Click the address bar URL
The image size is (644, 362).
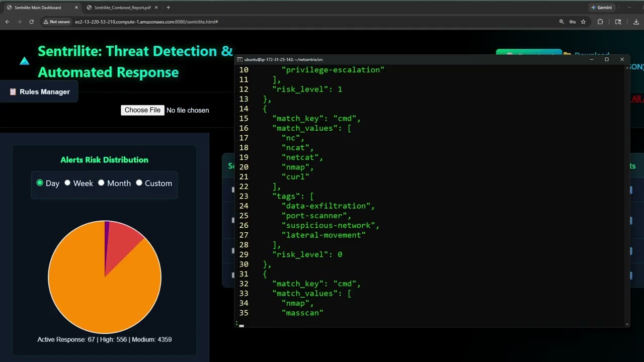coord(146,22)
